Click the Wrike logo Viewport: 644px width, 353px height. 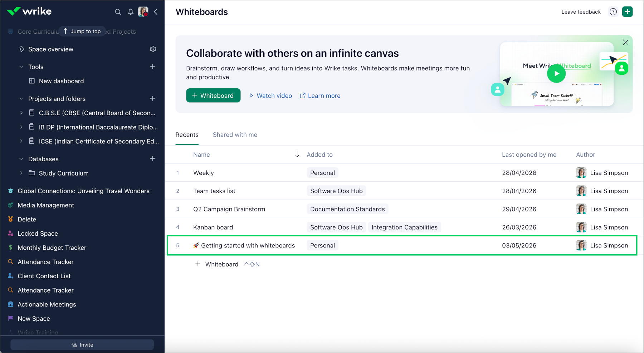pos(29,11)
